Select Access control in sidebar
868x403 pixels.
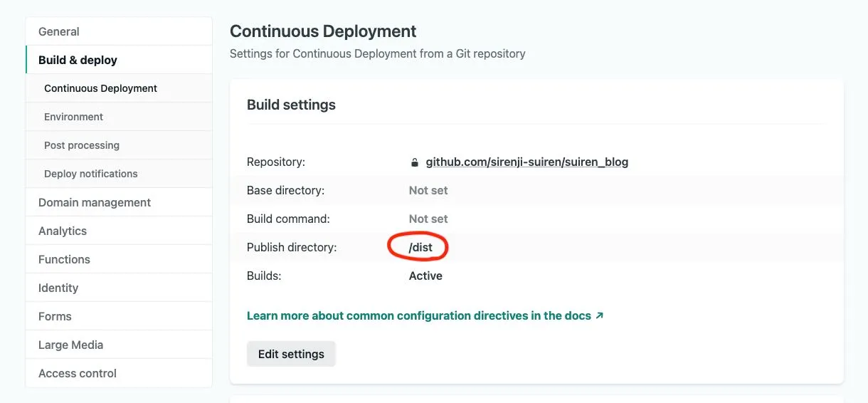(78, 373)
